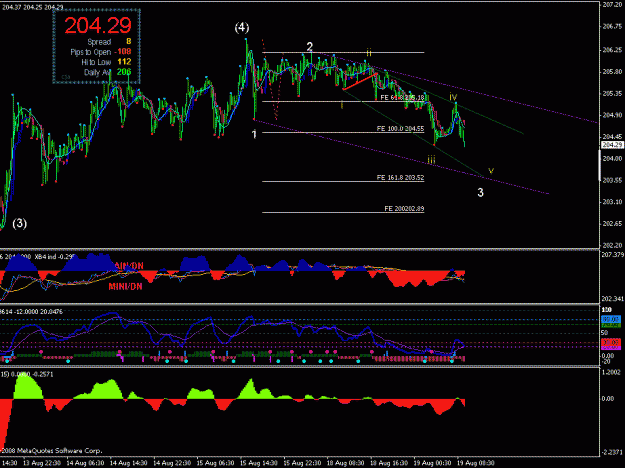Click the 207.20 price axis label
Image resolution: width=625 pixels, height=468 pixels.
pyautogui.click(x=613, y=5)
